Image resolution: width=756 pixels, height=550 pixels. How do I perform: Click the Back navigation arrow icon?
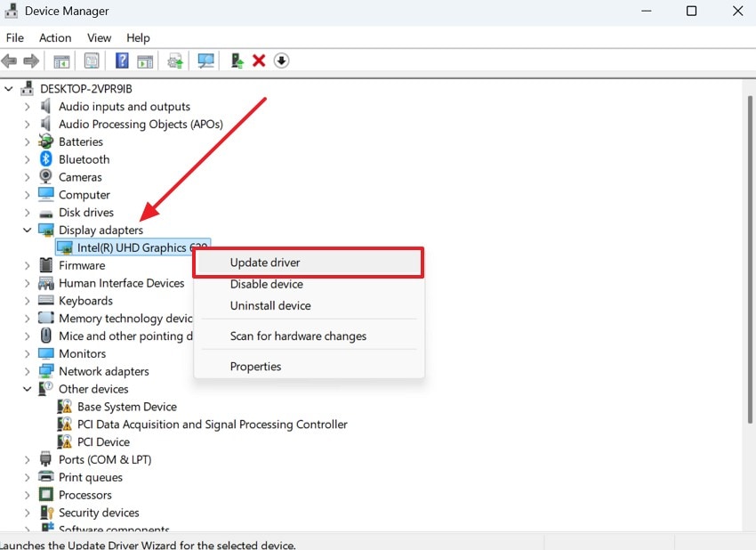(9, 60)
